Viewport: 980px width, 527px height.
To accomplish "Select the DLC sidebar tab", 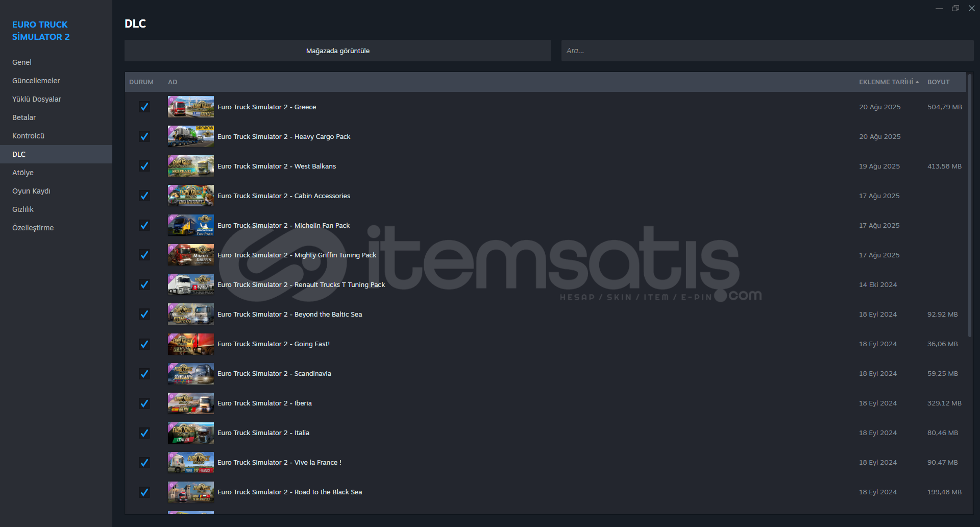I will [x=56, y=154].
